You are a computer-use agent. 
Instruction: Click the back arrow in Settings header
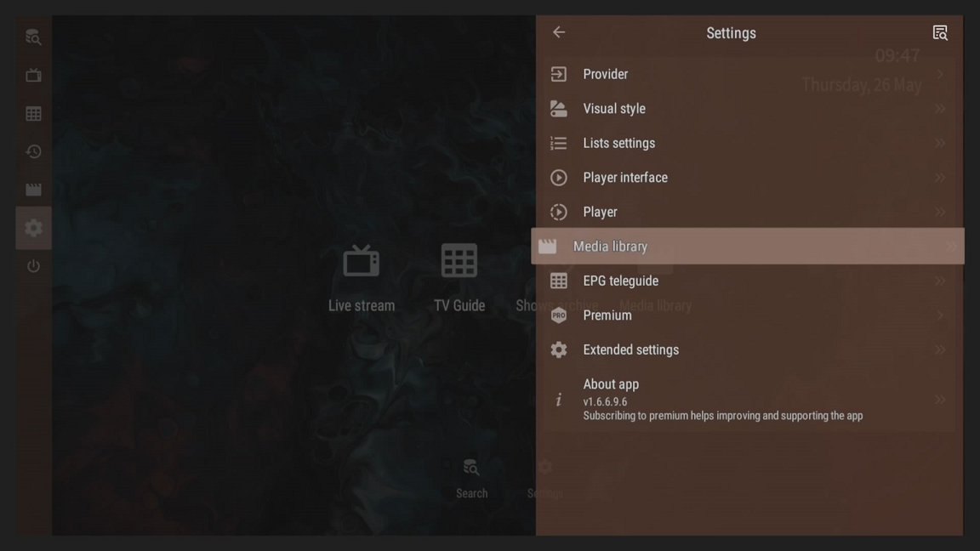click(559, 32)
